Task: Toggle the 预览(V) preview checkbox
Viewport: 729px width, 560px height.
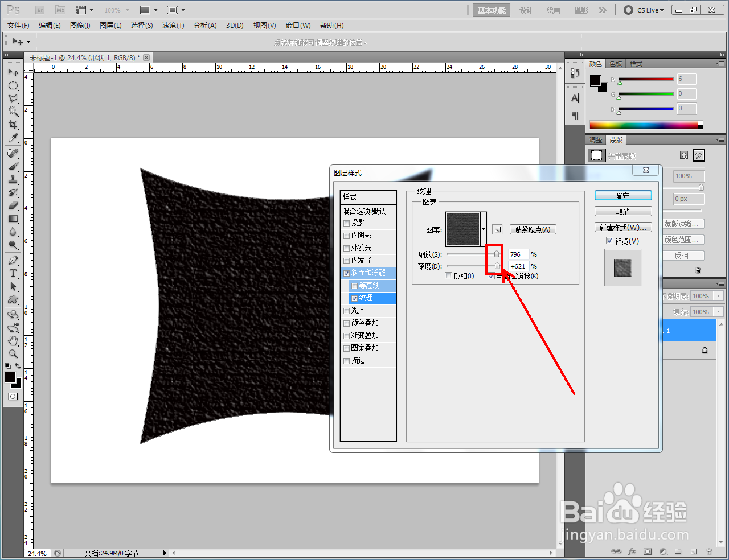Action: point(610,241)
